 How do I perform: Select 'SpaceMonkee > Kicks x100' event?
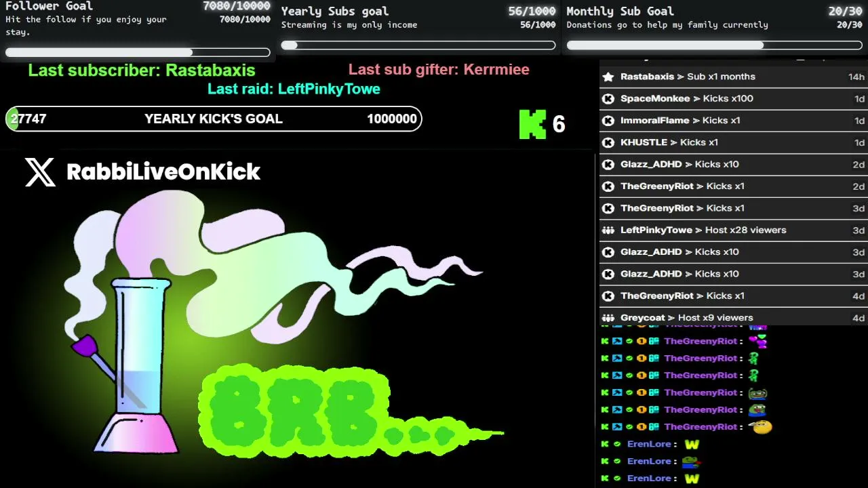tap(734, 99)
